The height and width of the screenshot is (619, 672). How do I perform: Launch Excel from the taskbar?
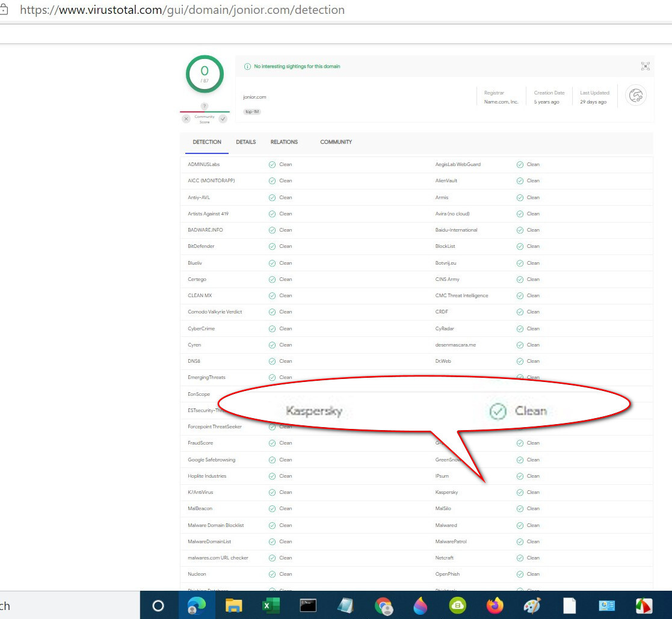click(x=270, y=605)
